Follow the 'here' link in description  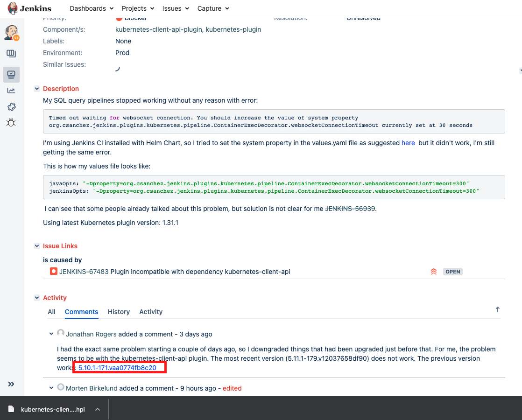tap(408, 143)
